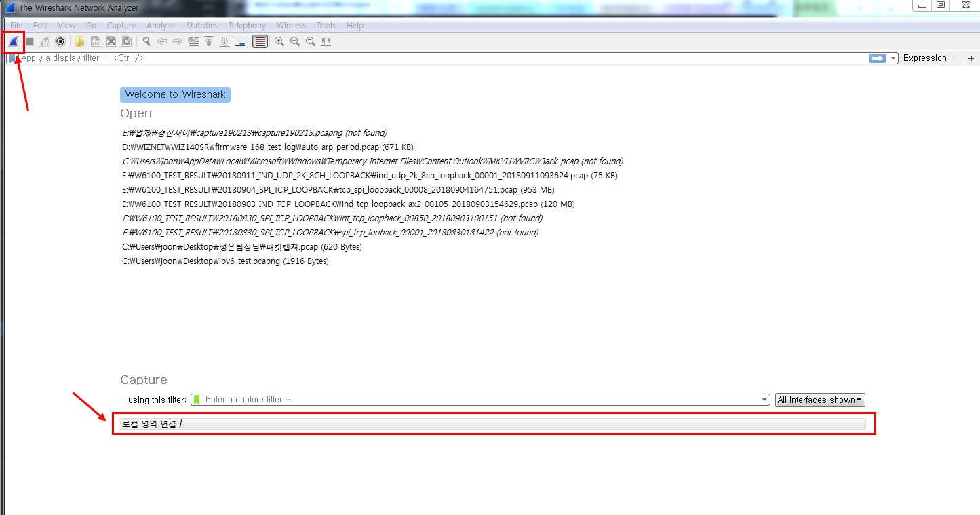Viewport: 980px width, 515px height.
Task: Close the current capture file
Action: tap(111, 41)
